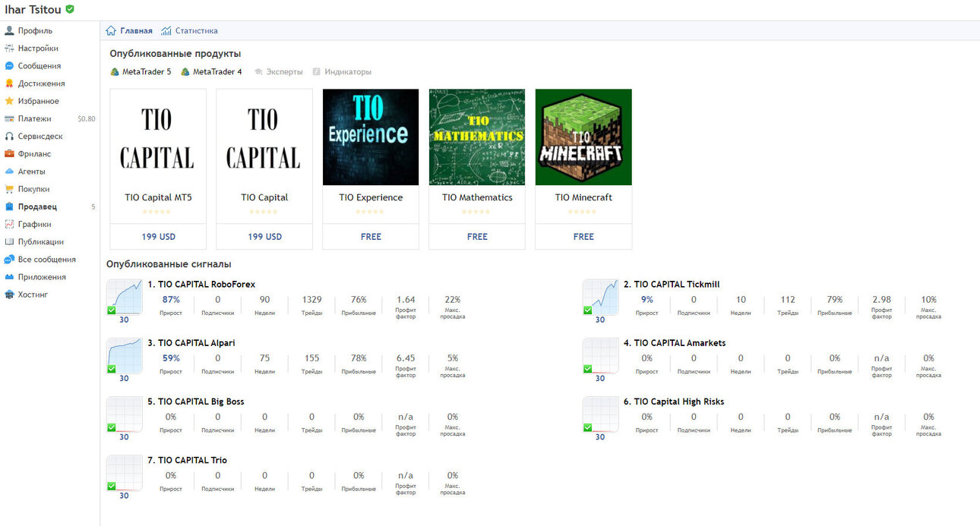Viewport: 980px width, 526px height.
Task: Filter products by MetaTrader 4 label
Action: (x=217, y=72)
